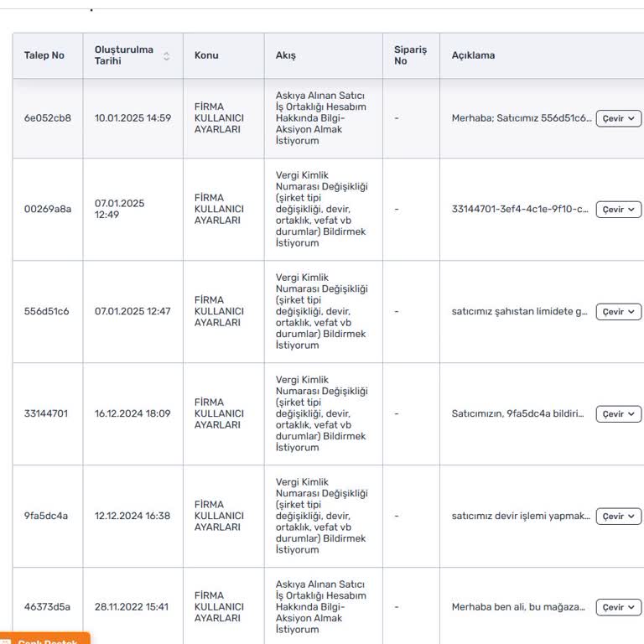Open the Çevir dropdown for request 33144701

[x=618, y=414]
